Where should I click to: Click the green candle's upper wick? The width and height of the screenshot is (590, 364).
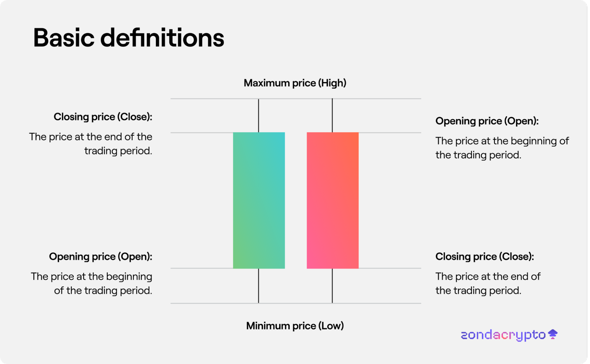(259, 116)
